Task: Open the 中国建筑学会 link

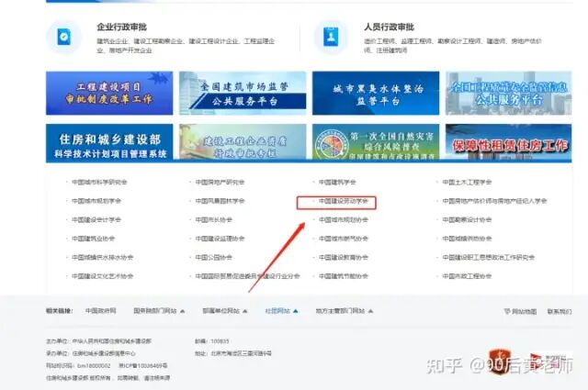Action: (337, 182)
